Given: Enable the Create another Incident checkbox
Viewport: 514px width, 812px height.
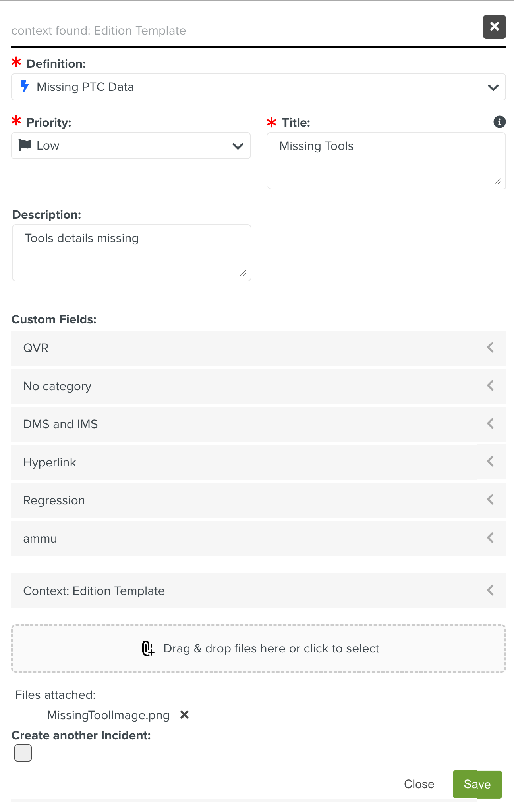Looking at the screenshot, I should pyautogui.click(x=23, y=753).
